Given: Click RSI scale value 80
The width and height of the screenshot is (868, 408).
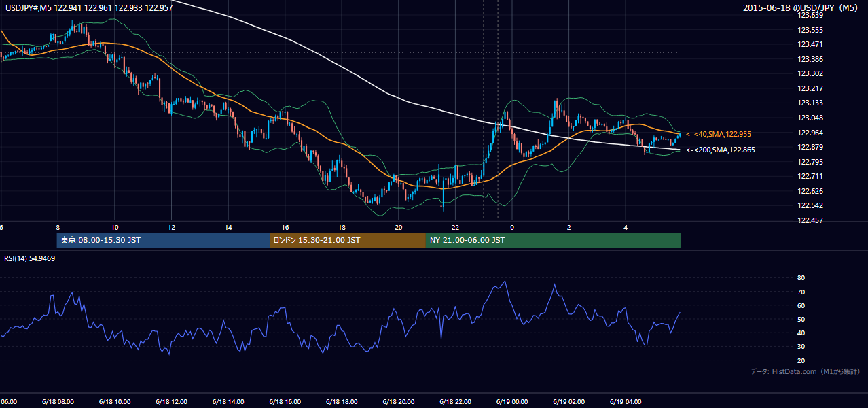Looking at the screenshot, I should click(x=801, y=278).
